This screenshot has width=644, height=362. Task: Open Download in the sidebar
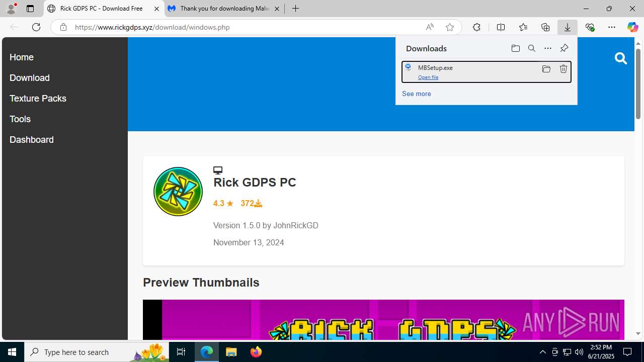(x=30, y=78)
